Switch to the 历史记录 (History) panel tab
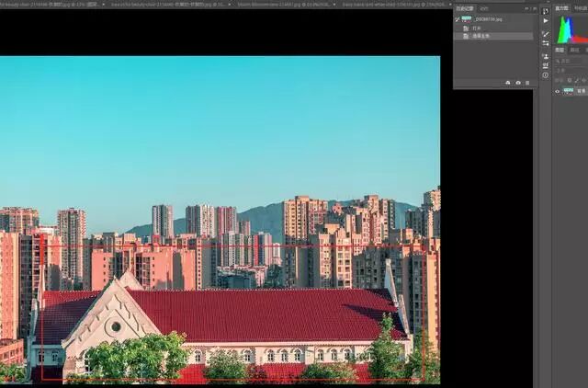This screenshot has height=388, width=588. click(x=465, y=8)
